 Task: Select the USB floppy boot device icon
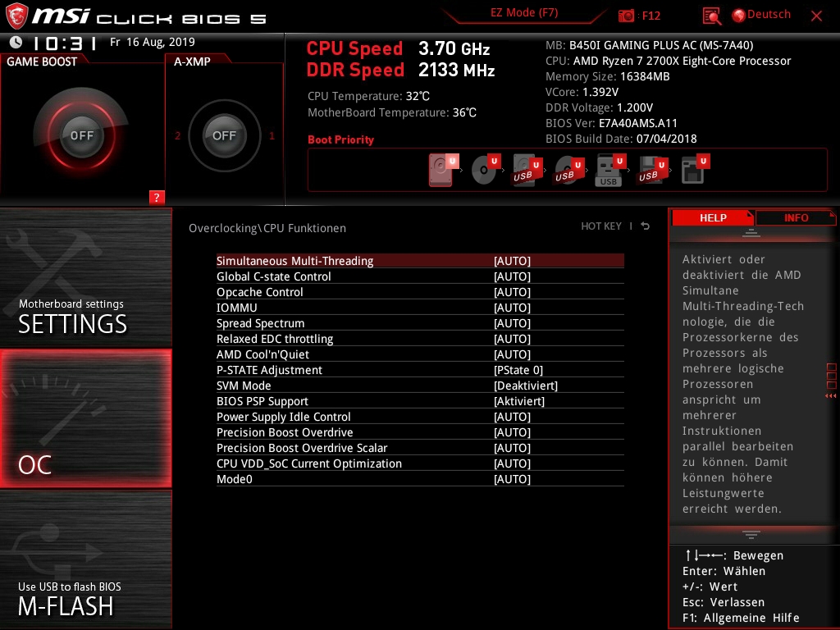(652, 170)
